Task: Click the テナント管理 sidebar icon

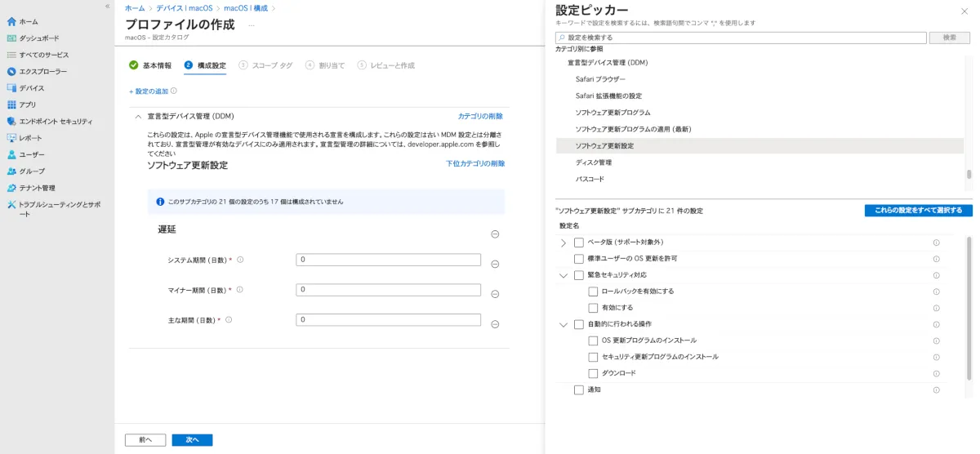Action: pyautogui.click(x=11, y=188)
